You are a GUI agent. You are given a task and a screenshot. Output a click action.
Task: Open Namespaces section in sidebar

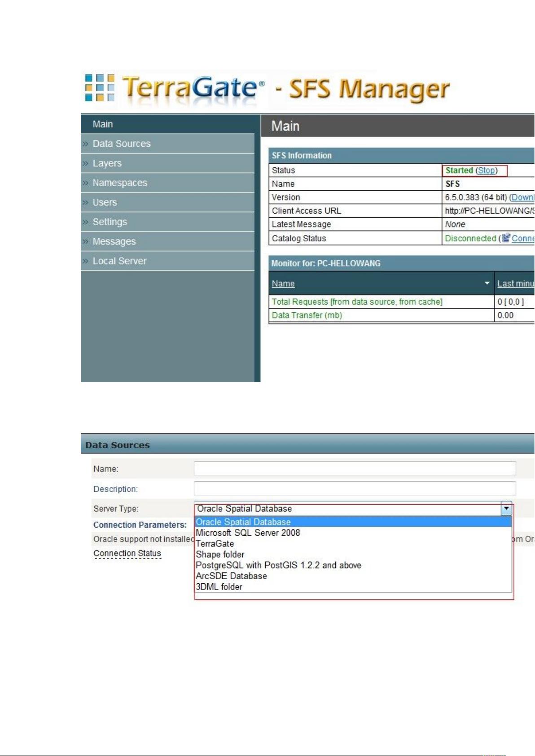click(167, 183)
